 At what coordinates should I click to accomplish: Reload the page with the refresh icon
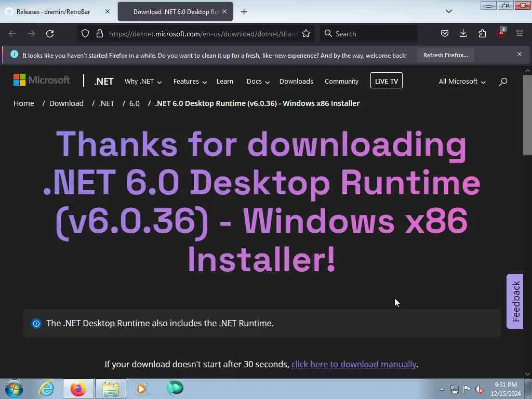pyautogui.click(x=50, y=34)
